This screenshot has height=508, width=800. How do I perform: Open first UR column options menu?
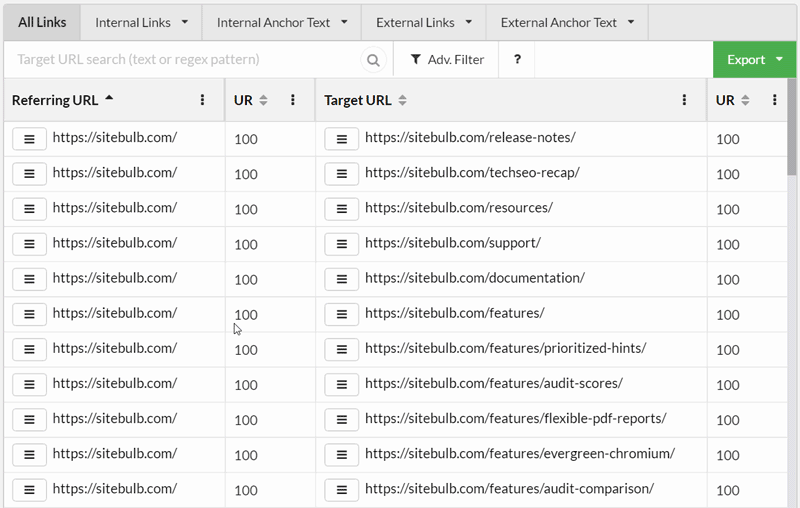pos(292,100)
